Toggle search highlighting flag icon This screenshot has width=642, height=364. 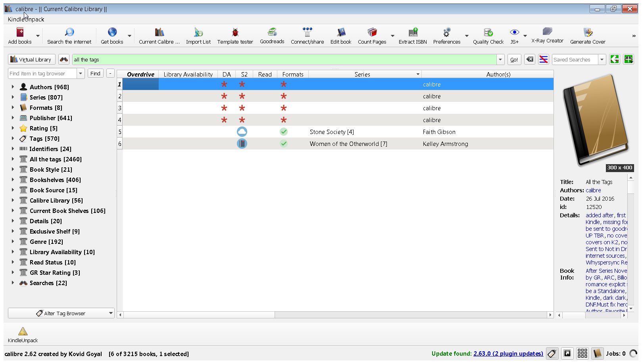click(x=544, y=59)
